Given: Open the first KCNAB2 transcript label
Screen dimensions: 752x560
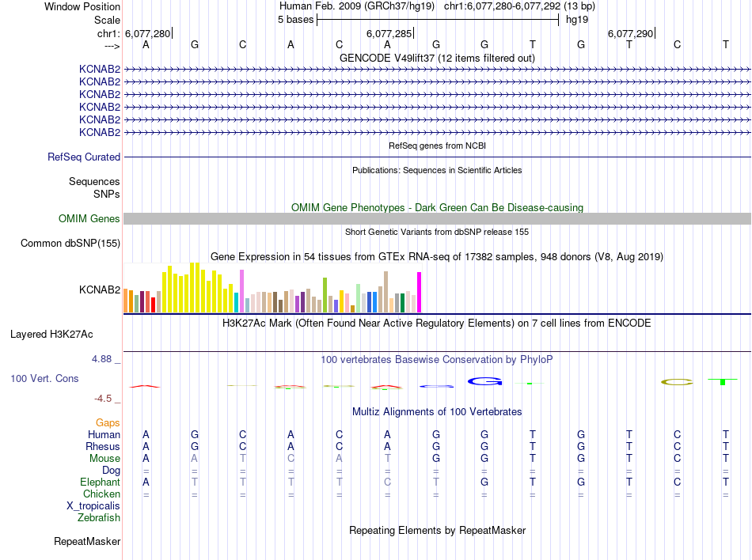Looking at the screenshot, I should [x=100, y=69].
